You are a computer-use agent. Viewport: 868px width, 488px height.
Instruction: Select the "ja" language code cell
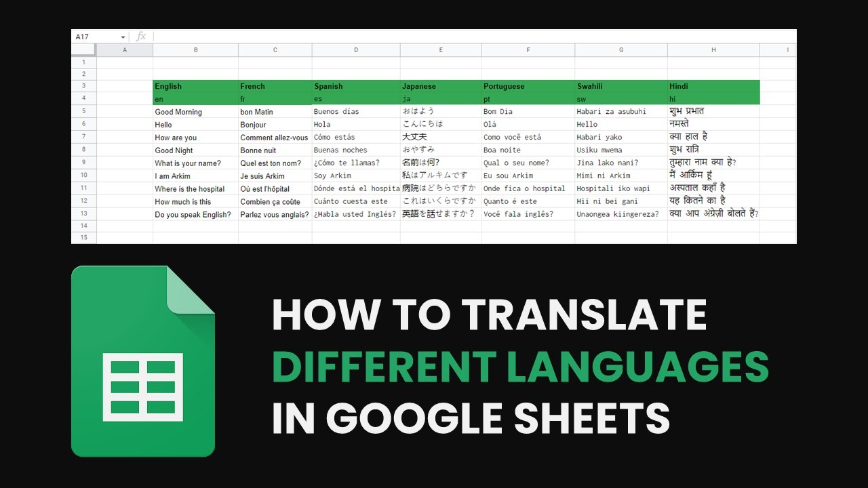coord(441,99)
